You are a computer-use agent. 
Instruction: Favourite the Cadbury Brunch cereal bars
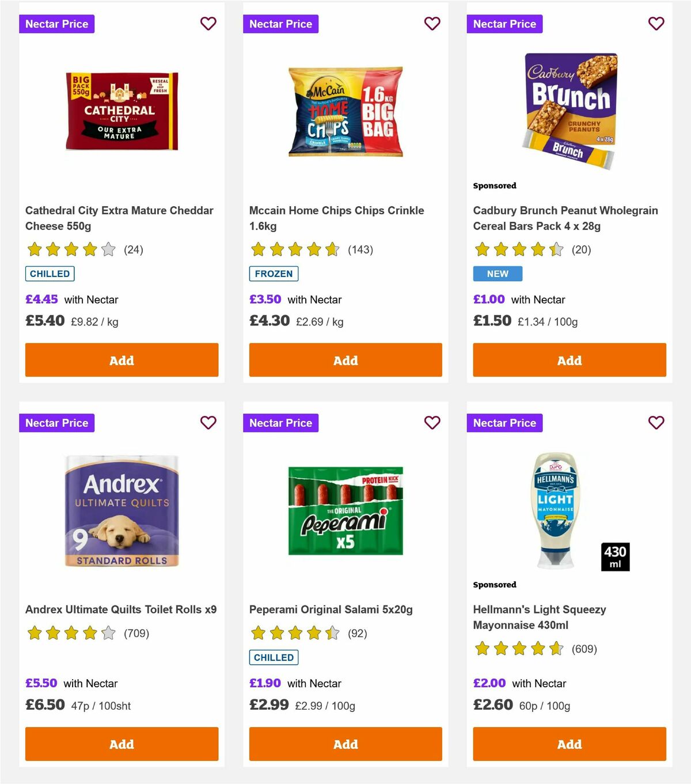click(x=656, y=24)
